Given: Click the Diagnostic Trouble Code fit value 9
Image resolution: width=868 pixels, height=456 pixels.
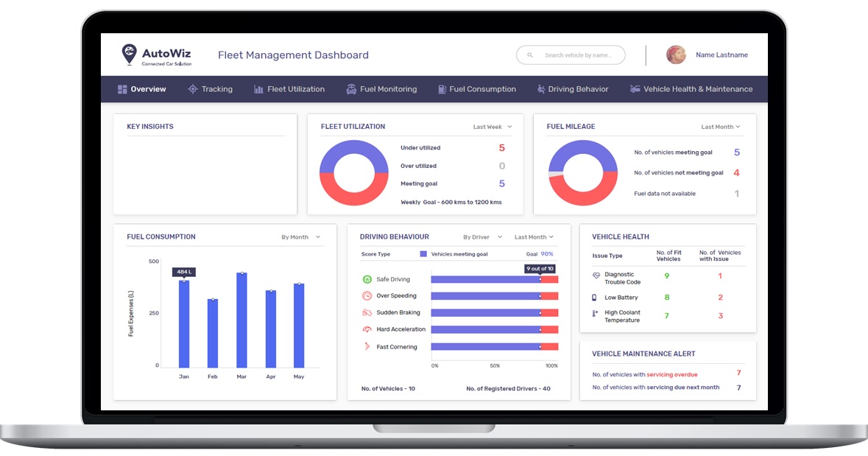Looking at the screenshot, I should coord(667,276).
